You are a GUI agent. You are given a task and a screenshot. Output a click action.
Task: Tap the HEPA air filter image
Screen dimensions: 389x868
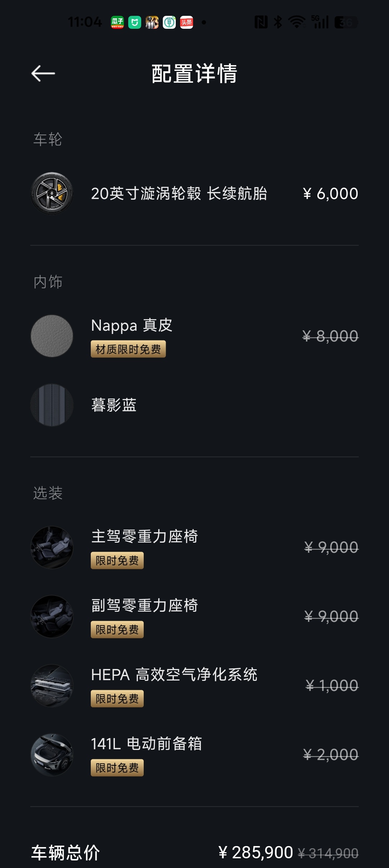coord(52,686)
